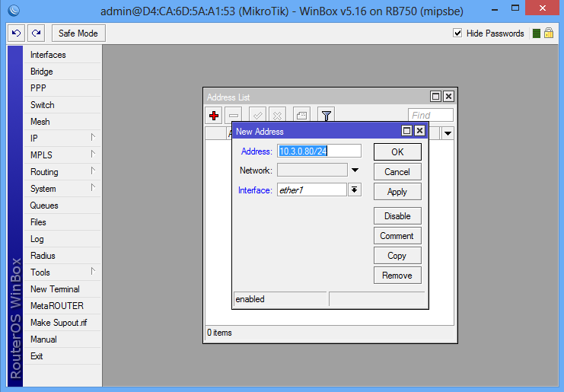Click the Address input field
This screenshot has height=392, width=564.
(319, 151)
